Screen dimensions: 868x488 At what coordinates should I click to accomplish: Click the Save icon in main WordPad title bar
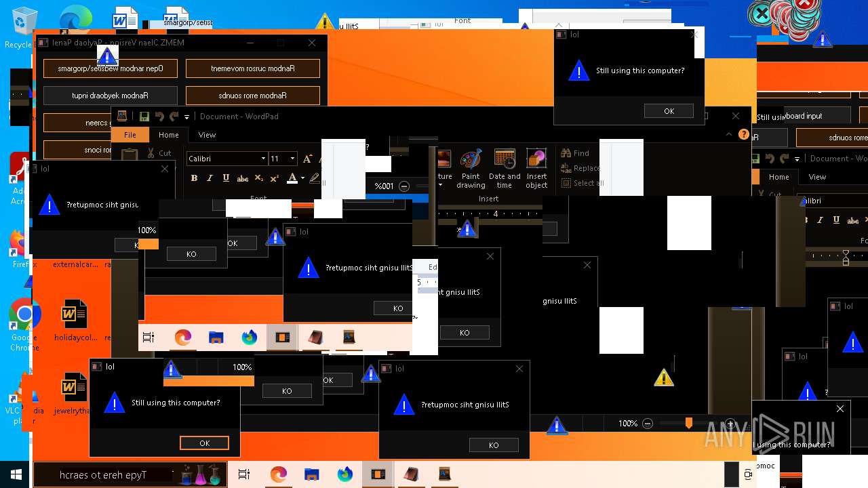tap(144, 117)
